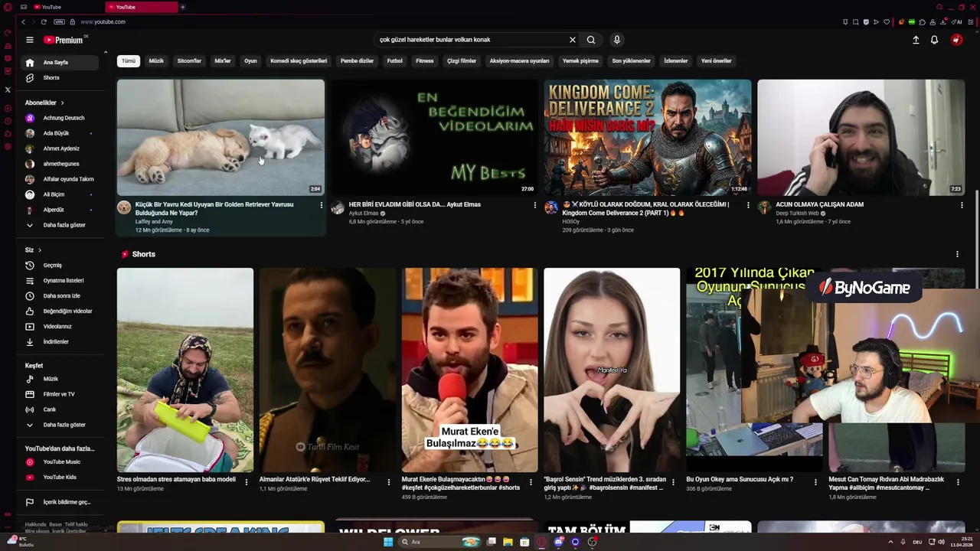Open Müzik under Keşfet
Viewport: 980px width, 551px height.
coord(61,379)
